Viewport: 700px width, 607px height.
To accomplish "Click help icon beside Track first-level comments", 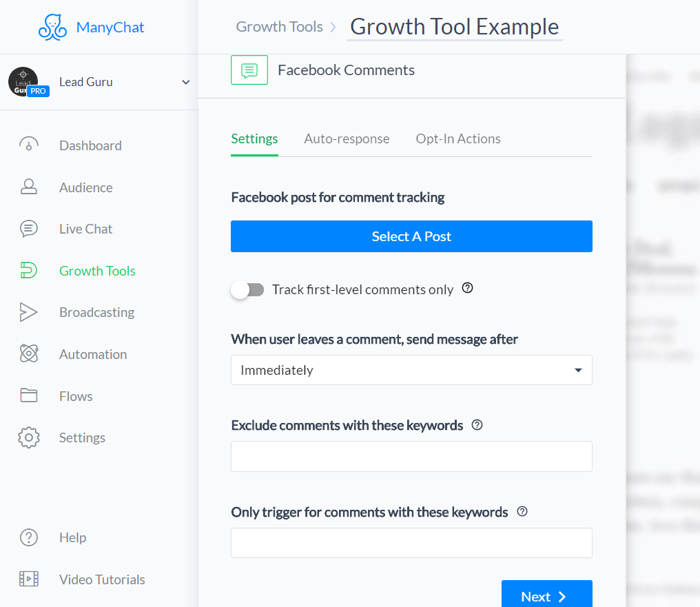I will (x=467, y=288).
